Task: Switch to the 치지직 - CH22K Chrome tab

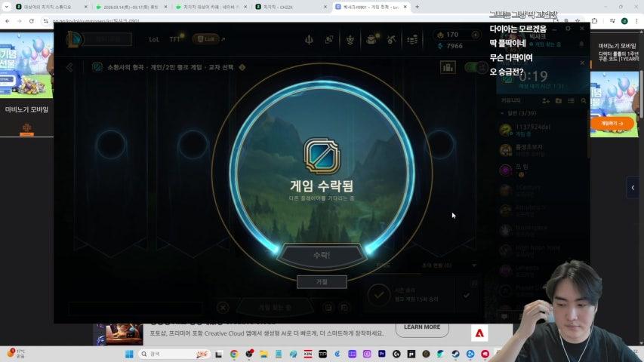Action: 290,7
